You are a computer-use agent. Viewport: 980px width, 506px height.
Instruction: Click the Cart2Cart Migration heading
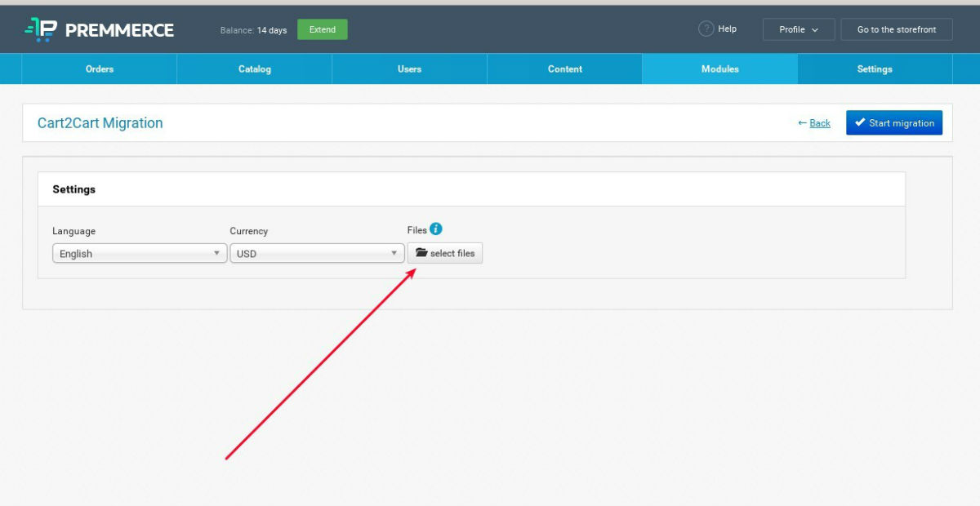[100, 123]
